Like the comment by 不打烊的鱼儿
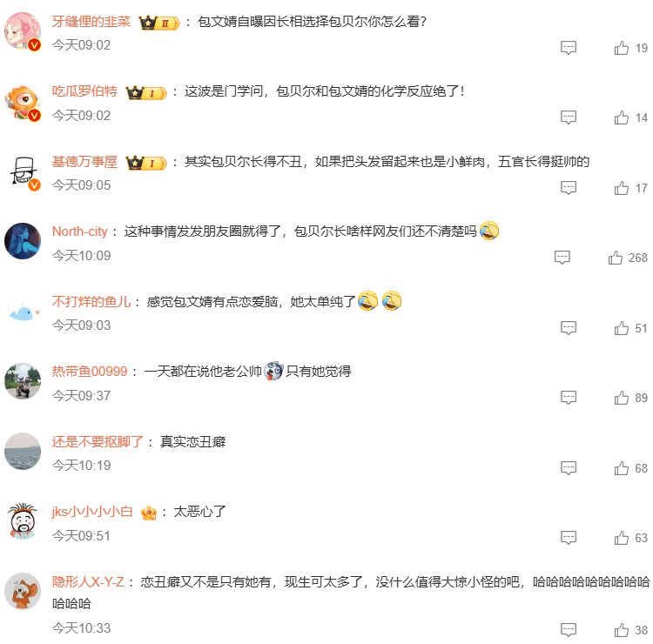 (621, 328)
